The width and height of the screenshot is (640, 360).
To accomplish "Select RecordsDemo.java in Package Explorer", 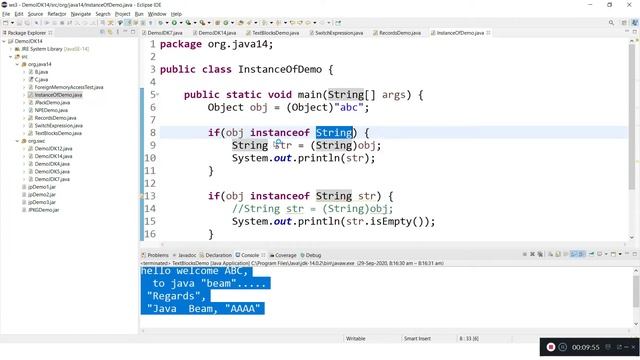I will pos(55,118).
